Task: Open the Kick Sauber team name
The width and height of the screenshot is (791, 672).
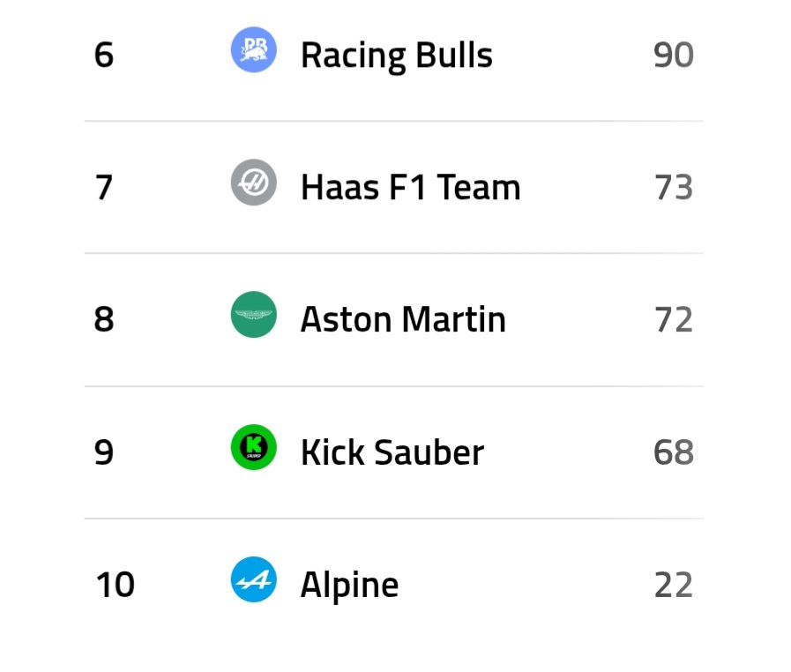Action: pos(392,452)
